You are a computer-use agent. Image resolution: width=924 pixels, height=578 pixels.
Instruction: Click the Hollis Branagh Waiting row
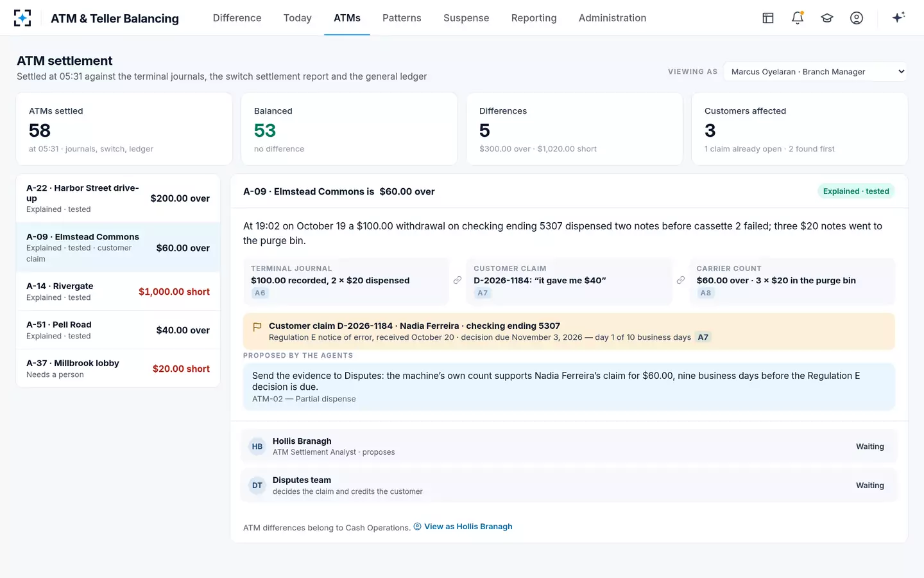(x=569, y=446)
